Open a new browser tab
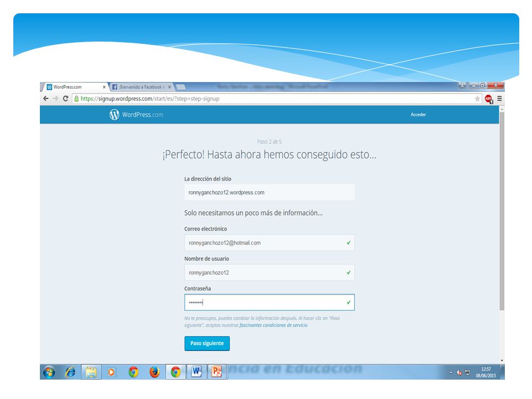This screenshot has width=532, height=399. [181, 87]
